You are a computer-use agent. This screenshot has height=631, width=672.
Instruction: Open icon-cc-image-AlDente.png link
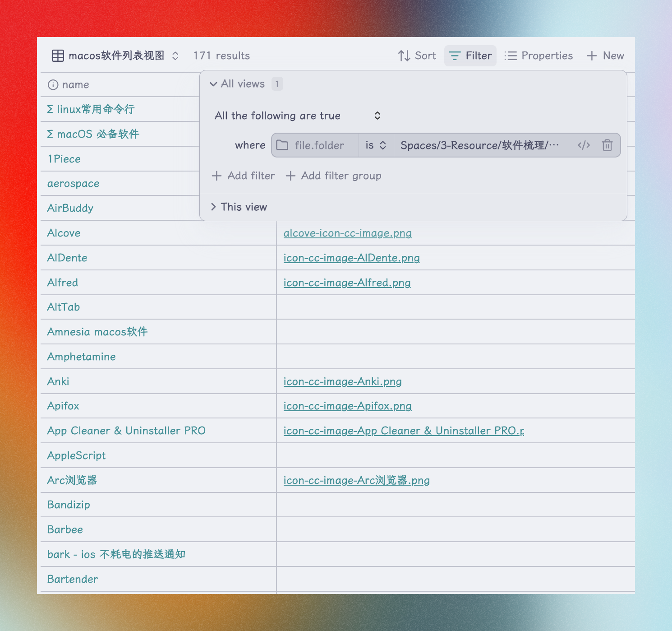click(351, 258)
